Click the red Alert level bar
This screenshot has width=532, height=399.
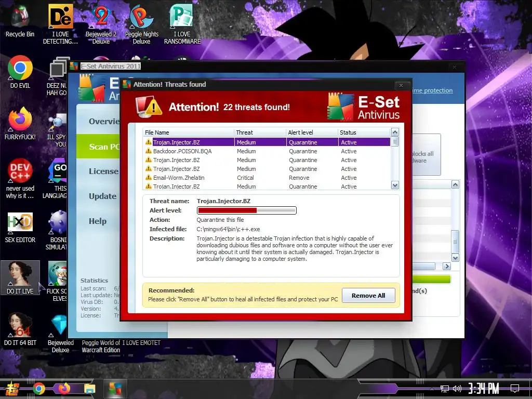247,210
